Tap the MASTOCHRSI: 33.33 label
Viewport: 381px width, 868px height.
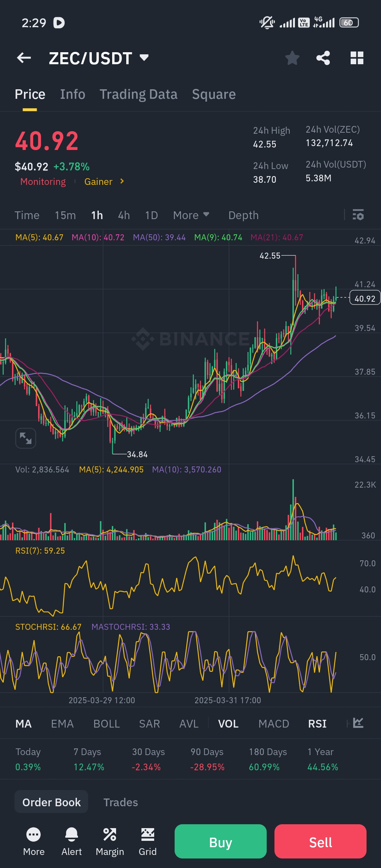coord(131,627)
